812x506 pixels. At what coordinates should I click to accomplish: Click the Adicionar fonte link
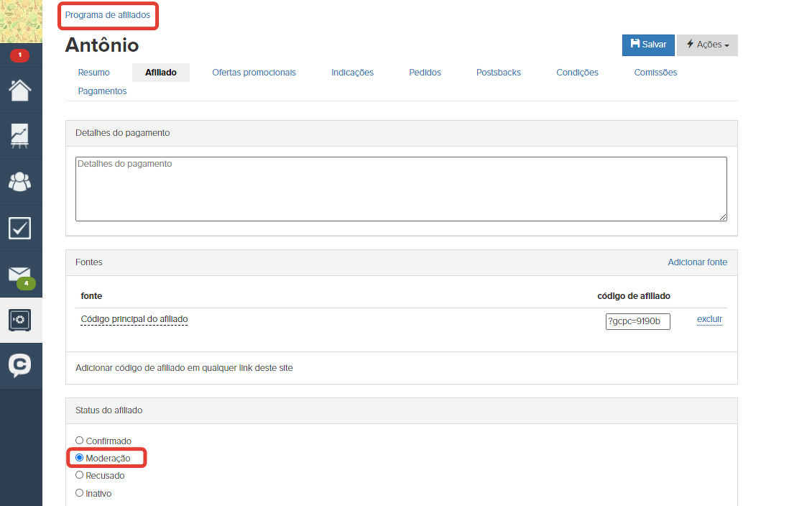point(697,262)
